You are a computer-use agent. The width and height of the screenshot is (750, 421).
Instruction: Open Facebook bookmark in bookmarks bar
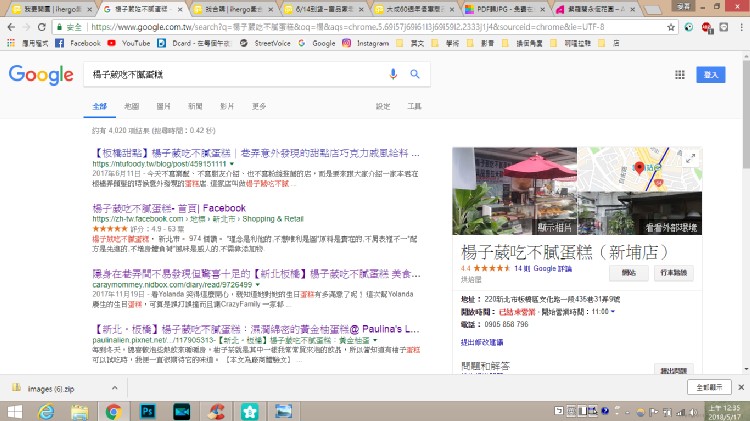[x=78, y=43]
